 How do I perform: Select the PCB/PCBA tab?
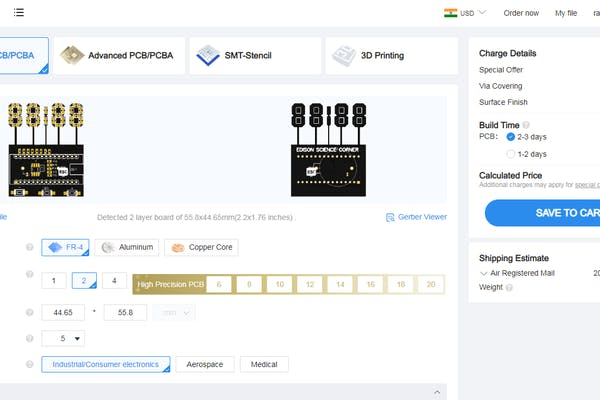(x=24, y=56)
